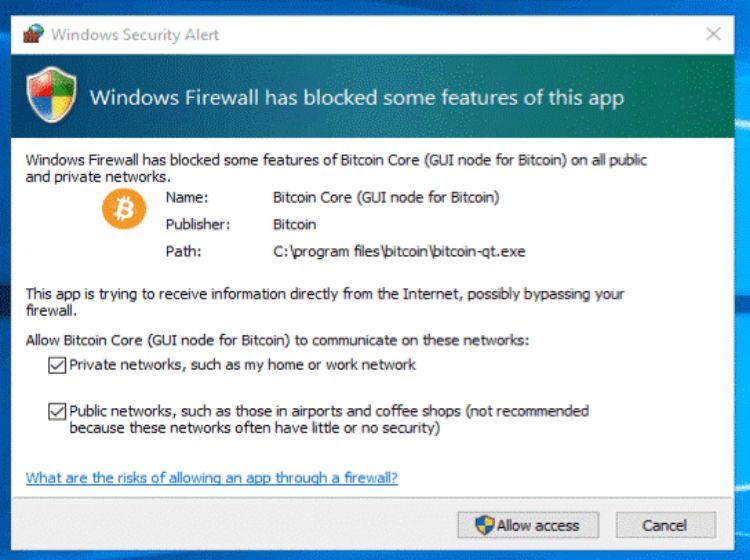Click the Public networks option description text
This screenshot has width=750, height=560.
pos(328,419)
